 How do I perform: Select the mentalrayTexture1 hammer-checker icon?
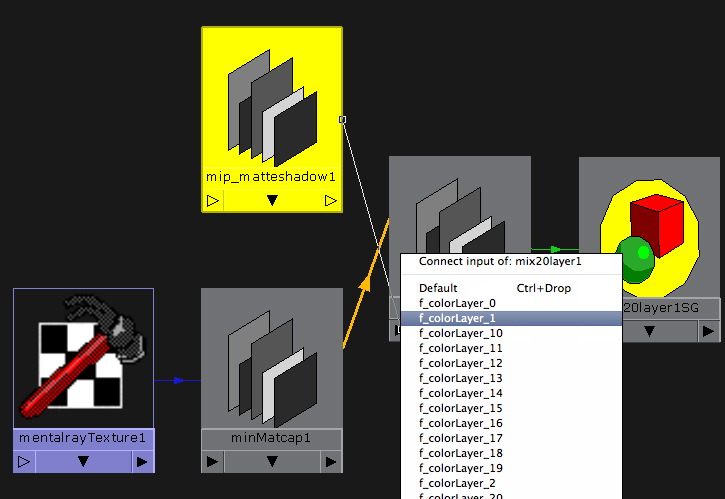pos(84,358)
